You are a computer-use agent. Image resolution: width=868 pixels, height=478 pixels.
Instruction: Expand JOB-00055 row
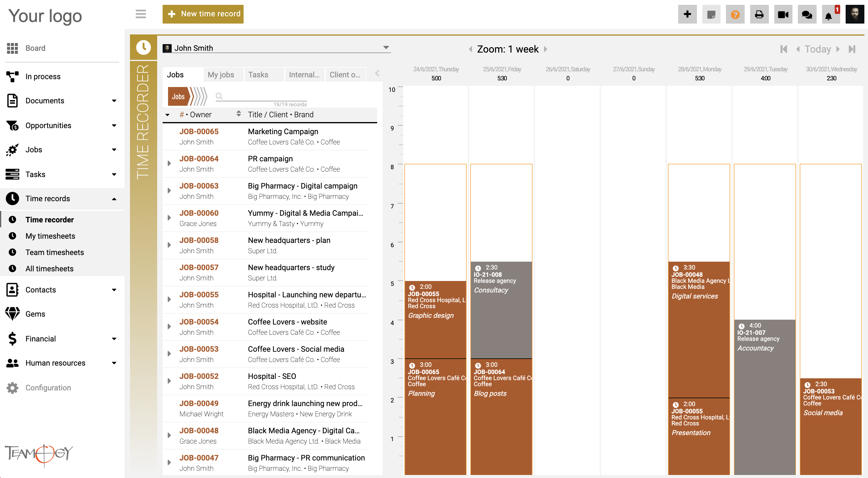click(169, 299)
